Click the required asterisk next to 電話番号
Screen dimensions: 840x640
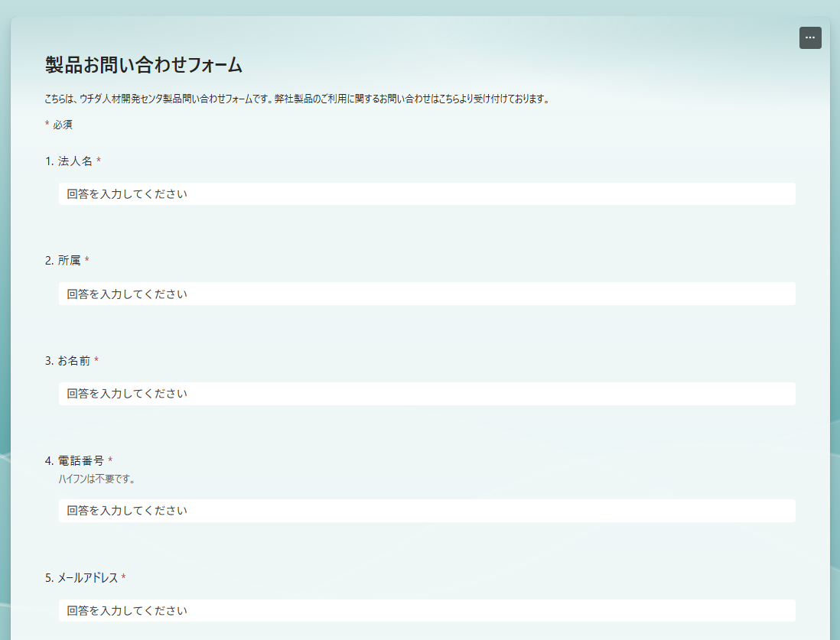(110, 460)
